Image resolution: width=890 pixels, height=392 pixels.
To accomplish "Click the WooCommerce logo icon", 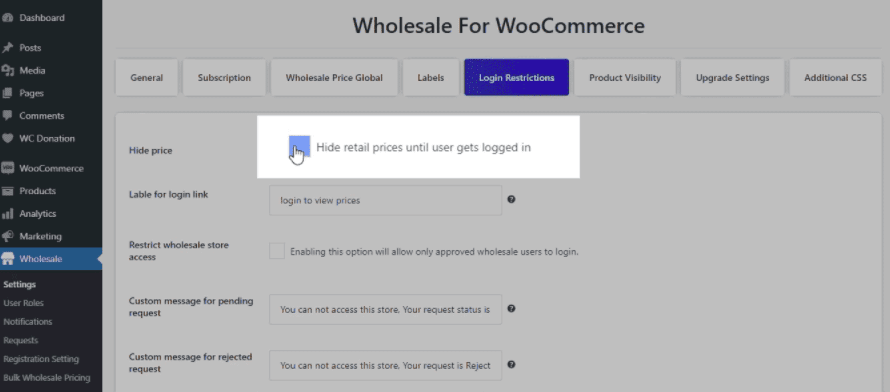I will point(7,168).
